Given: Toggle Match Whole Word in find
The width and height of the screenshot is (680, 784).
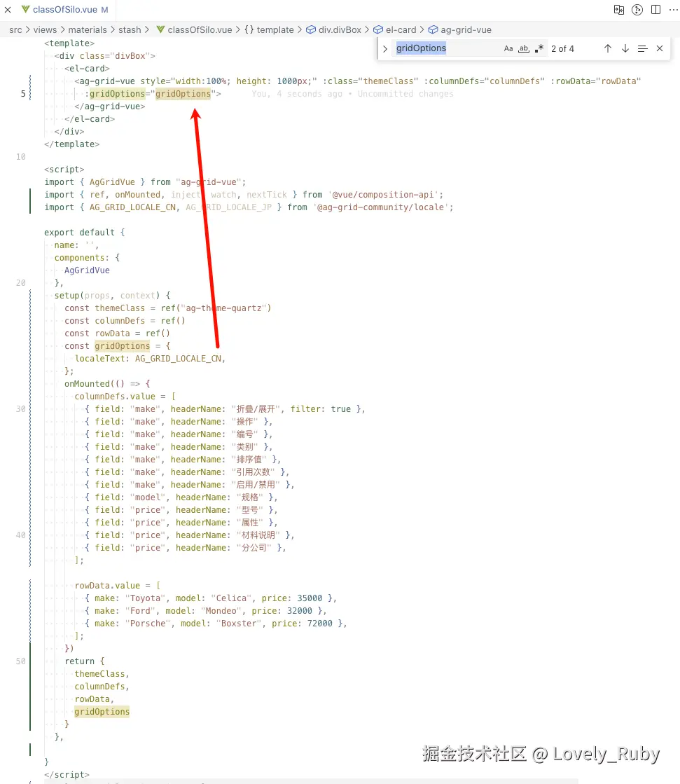Looking at the screenshot, I should point(524,48).
